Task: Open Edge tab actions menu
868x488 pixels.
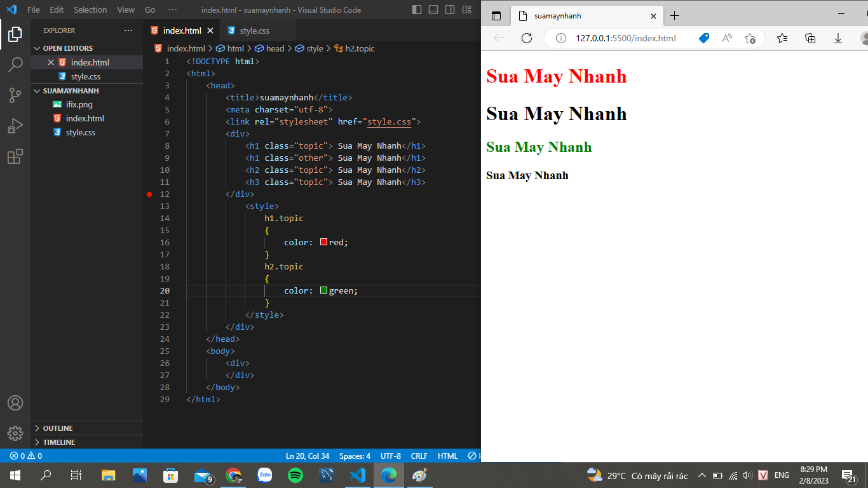Action: [496, 16]
